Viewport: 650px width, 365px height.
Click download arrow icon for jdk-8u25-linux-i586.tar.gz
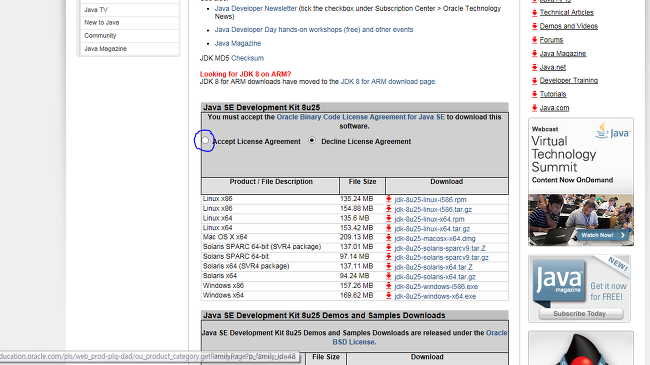click(x=388, y=209)
